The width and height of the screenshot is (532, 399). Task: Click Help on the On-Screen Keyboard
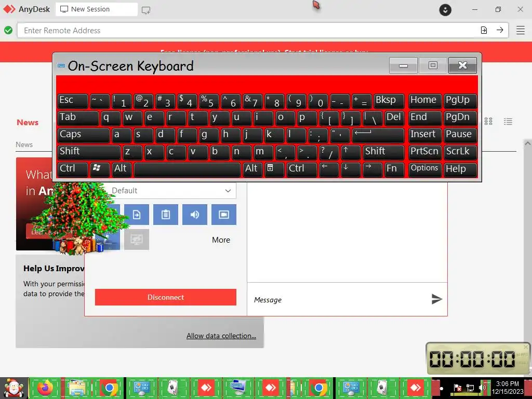460,169
